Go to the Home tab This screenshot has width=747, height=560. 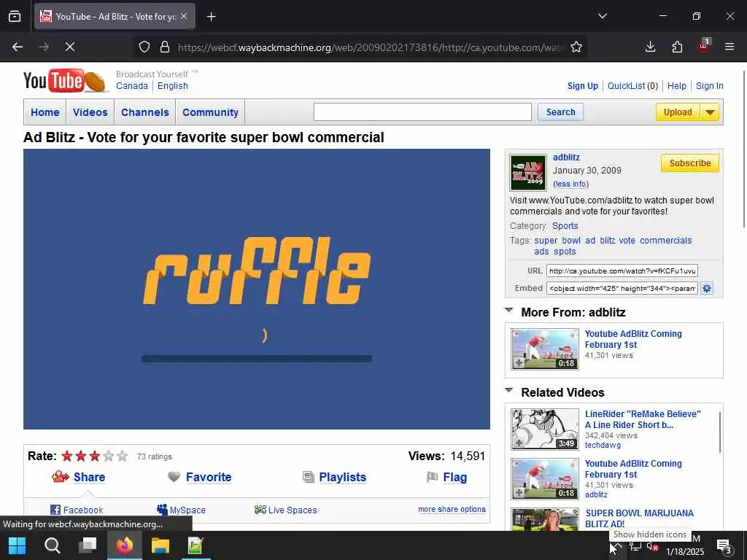pyautogui.click(x=45, y=112)
